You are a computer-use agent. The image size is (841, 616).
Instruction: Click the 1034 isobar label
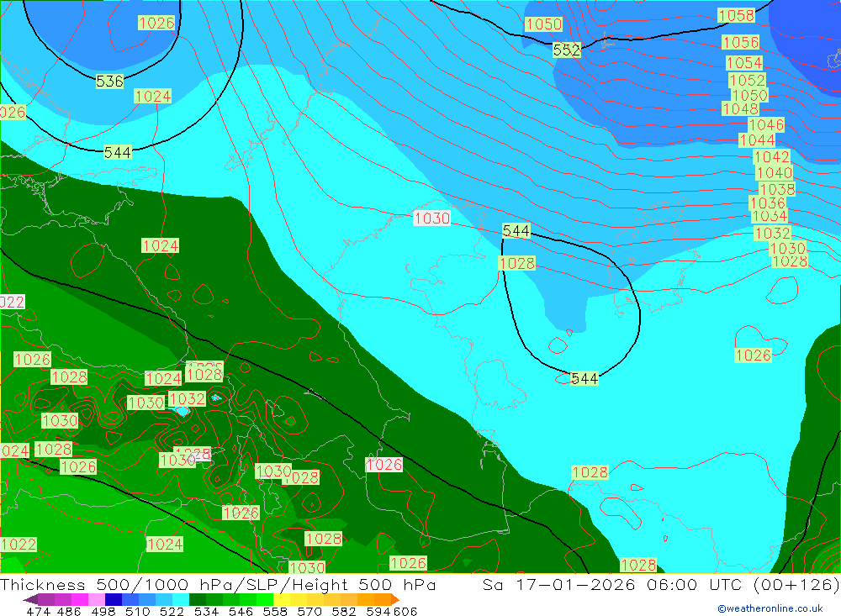click(x=769, y=217)
